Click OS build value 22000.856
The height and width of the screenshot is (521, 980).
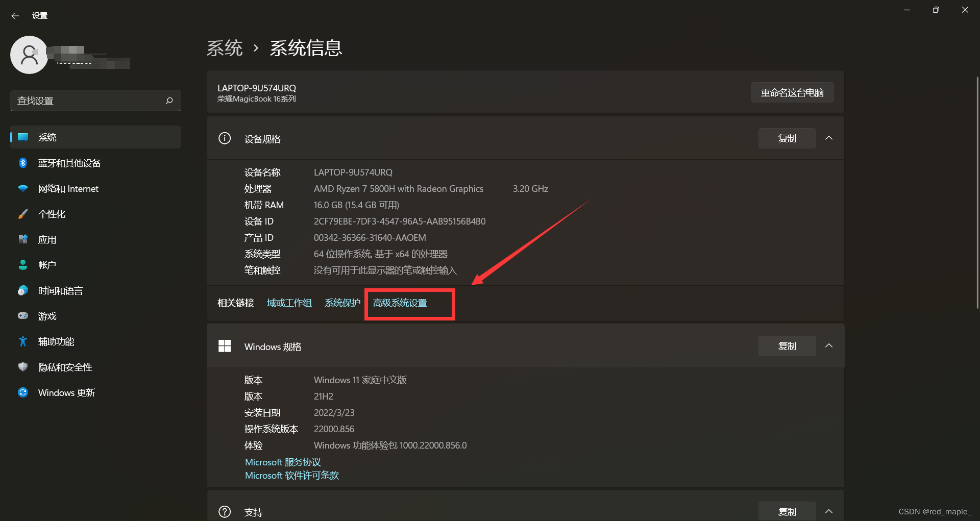(334, 429)
